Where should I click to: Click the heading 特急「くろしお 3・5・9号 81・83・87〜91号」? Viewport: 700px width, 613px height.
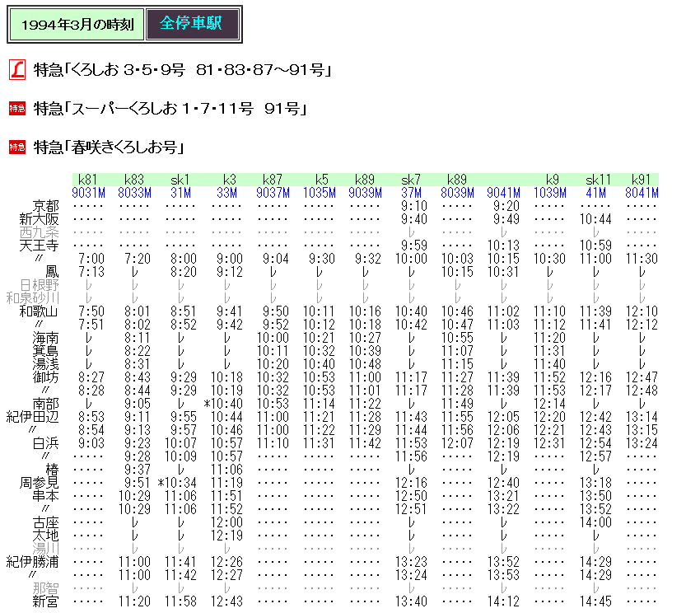[x=182, y=70]
